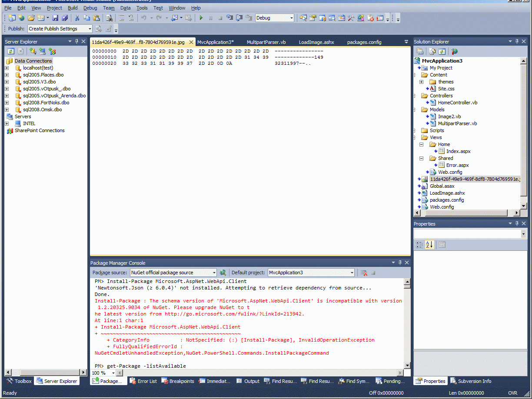Open the Tools menu

[x=142, y=8]
